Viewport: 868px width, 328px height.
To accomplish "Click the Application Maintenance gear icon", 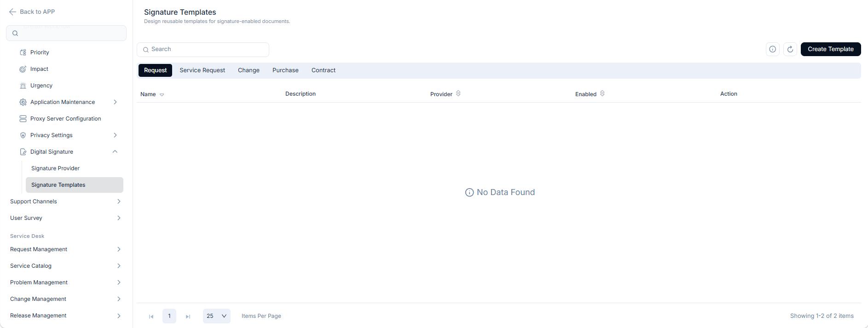I will coord(23,102).
